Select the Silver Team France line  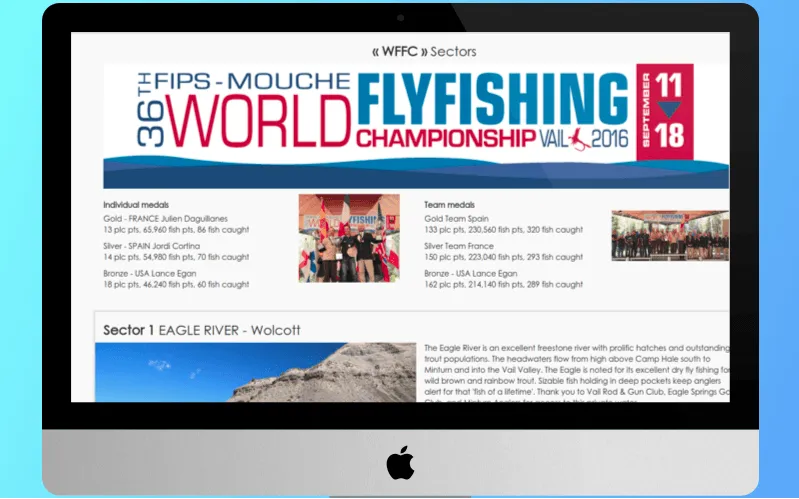pyautogui.click(x=459, y=246)
